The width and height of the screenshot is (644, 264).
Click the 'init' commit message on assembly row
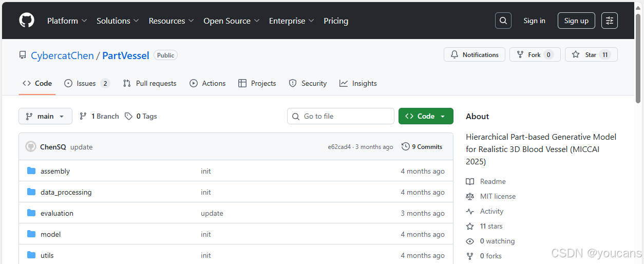[205, 171]
